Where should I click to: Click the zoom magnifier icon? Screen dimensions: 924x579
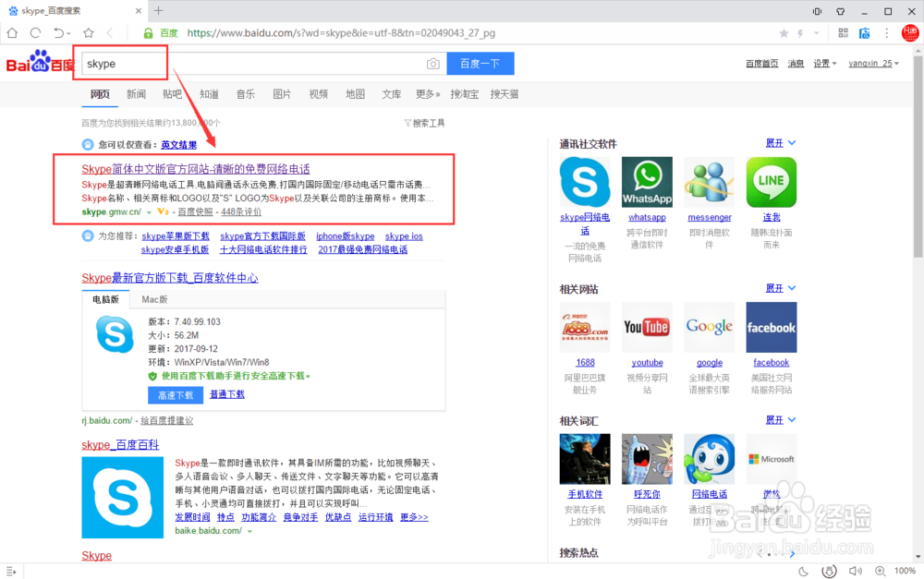880,571
